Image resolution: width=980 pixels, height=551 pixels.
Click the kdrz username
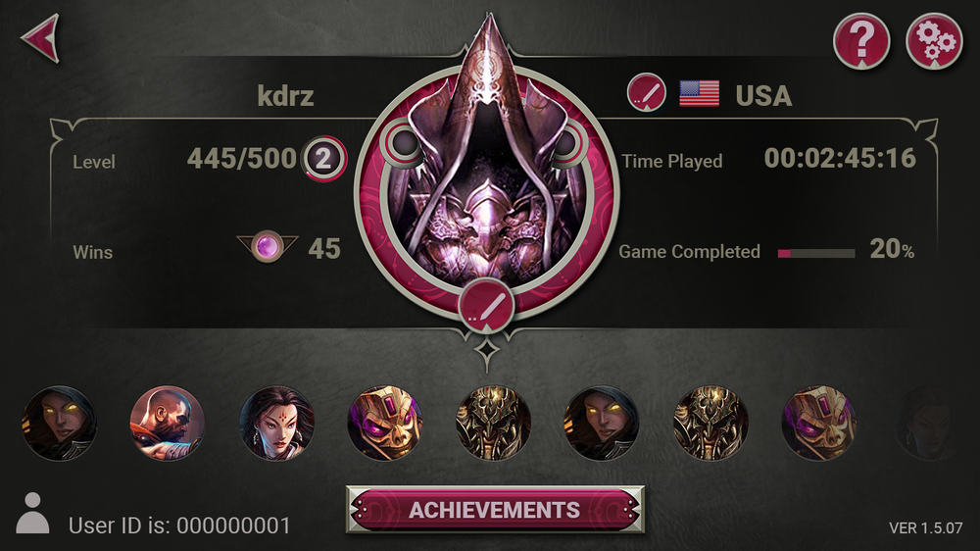tap(285, 96)
